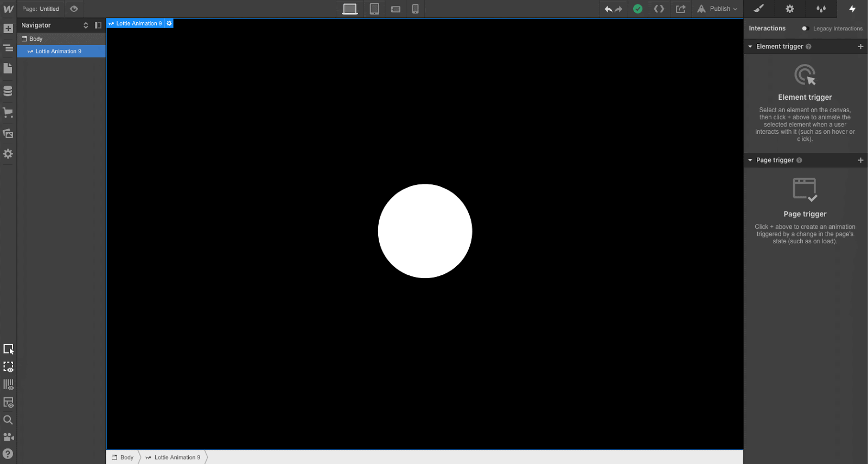Expand or collapse all Navigator items
Screen dimensions: 868x464
pos(86,25)
